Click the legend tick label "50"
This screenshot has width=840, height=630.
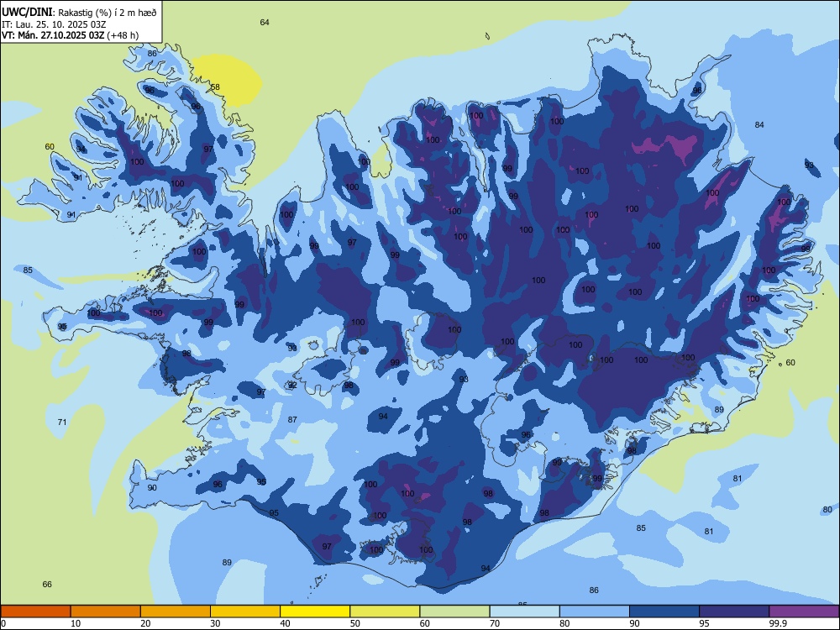(x=354, y=623)
